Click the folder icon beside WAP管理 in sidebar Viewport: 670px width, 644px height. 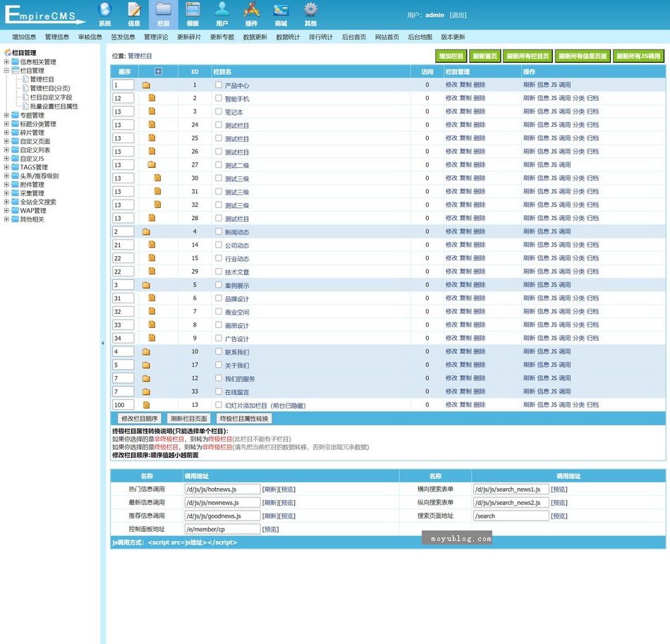(16, 211)
